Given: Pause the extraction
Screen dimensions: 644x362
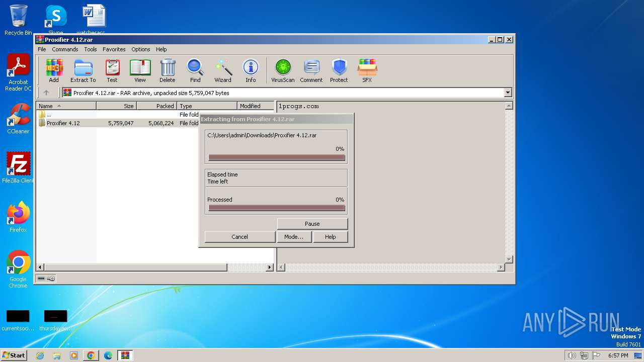Looking at the screenshot, I should (x=312, y=224).
